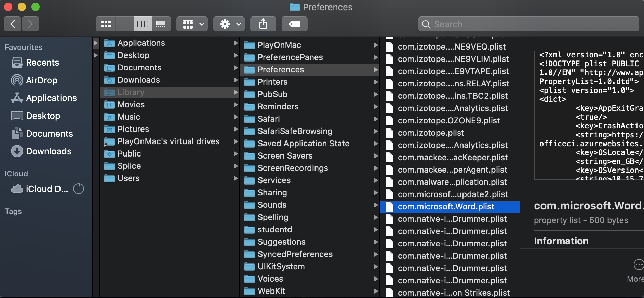Select com.izotope....ns.RELAY.plist file
Viewport: 644px width, 298px height.
[x=450, y=84]
